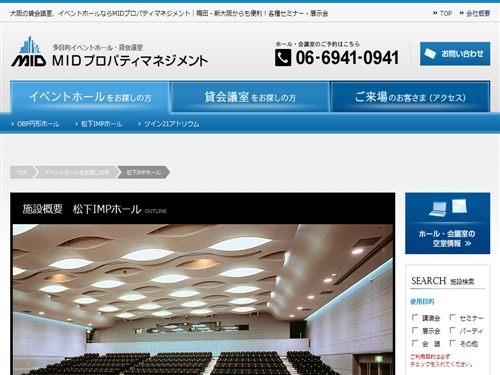Click the telephone icon beside 06-6941-0941
Viewport: 500px width, 375px height.
[x=283, y=58]
